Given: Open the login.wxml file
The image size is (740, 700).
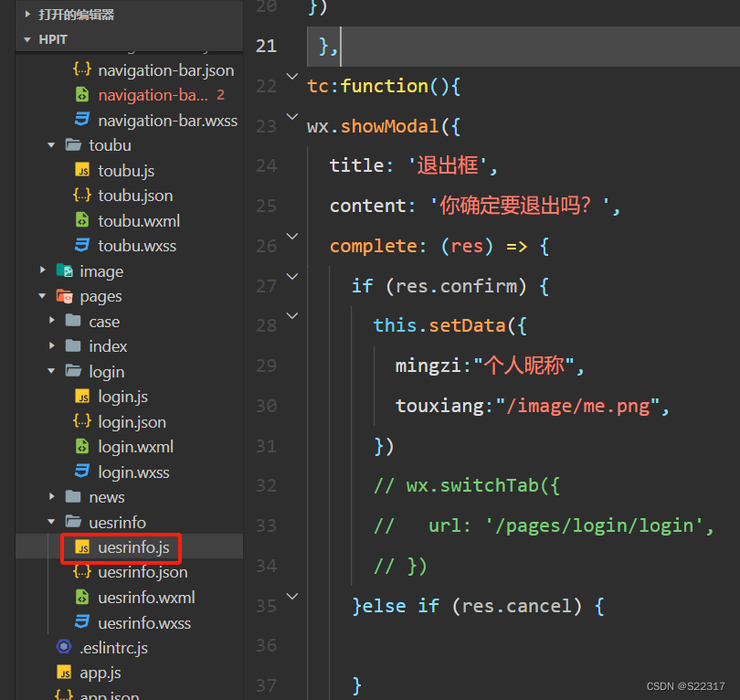Looking at the screenshot, I should (135, 447).
